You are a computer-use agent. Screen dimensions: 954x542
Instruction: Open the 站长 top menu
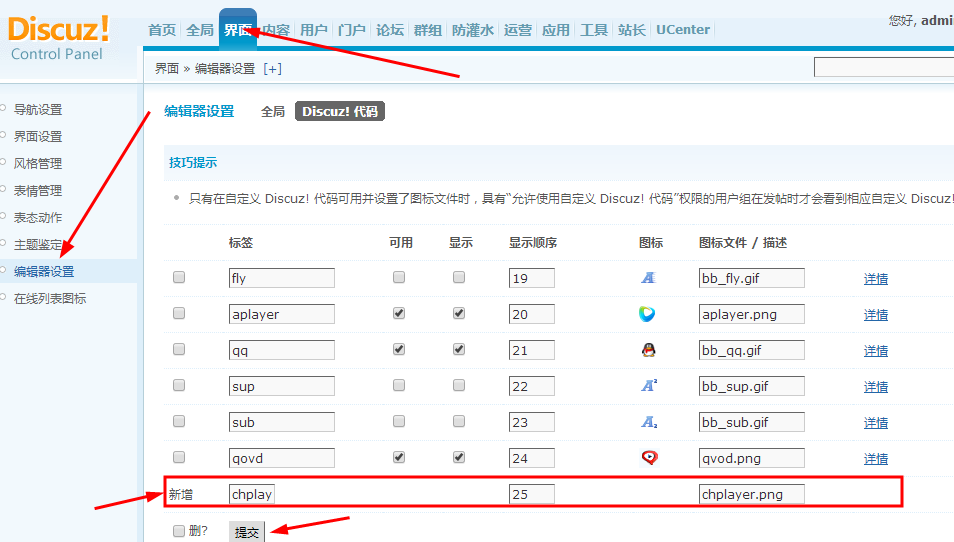click(632, 30)
